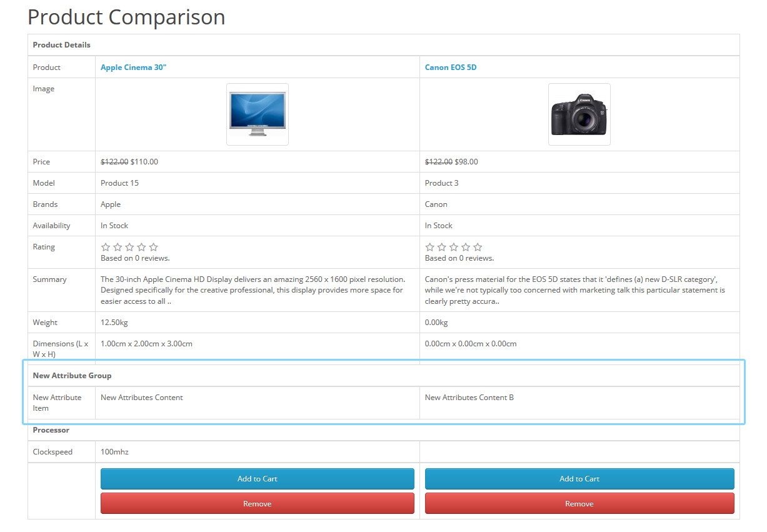Add Canon EOS 5D to cart
Viewport: 767px width, 532px height.
click(x=579, y=479)
